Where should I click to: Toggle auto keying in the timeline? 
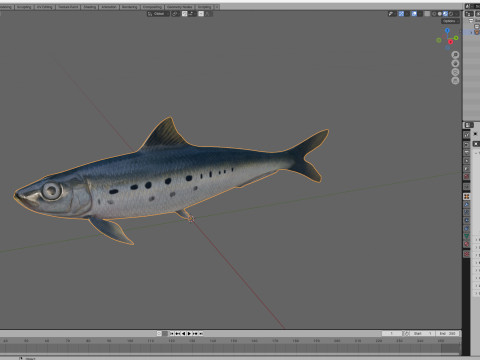(159, 333)
